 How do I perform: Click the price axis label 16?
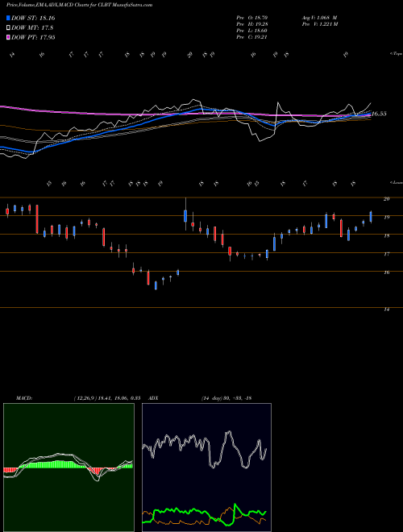(x=386, y=272)
